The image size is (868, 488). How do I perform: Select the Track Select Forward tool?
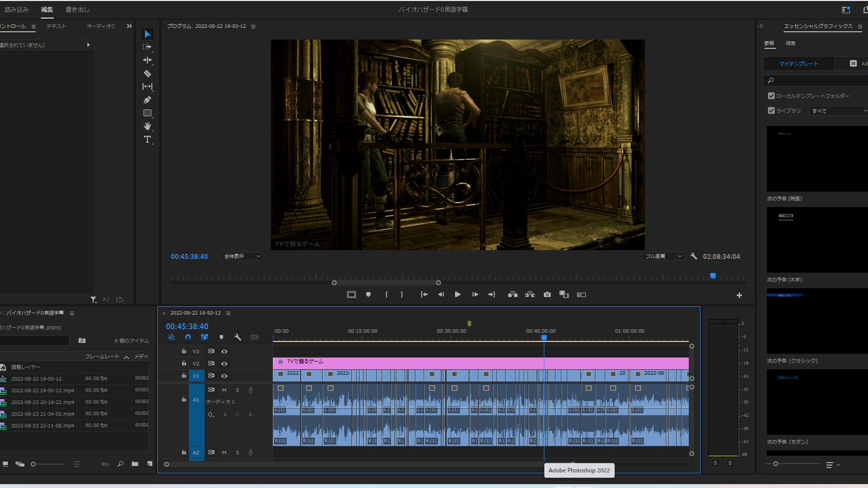(147, 47)
